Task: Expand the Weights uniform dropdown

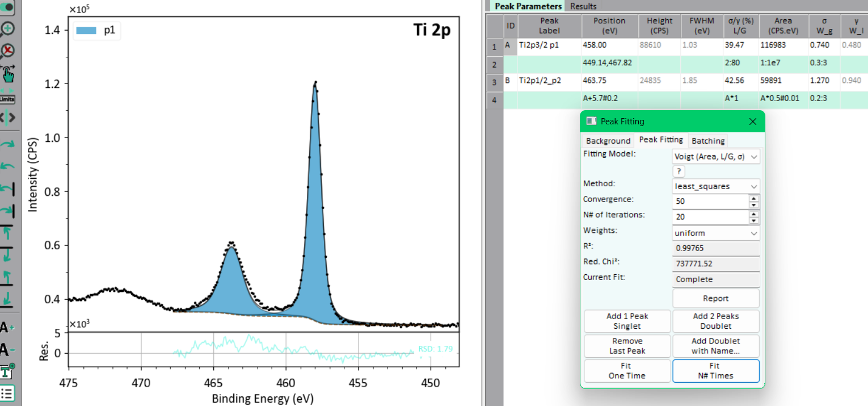Action: click(716, 233)
